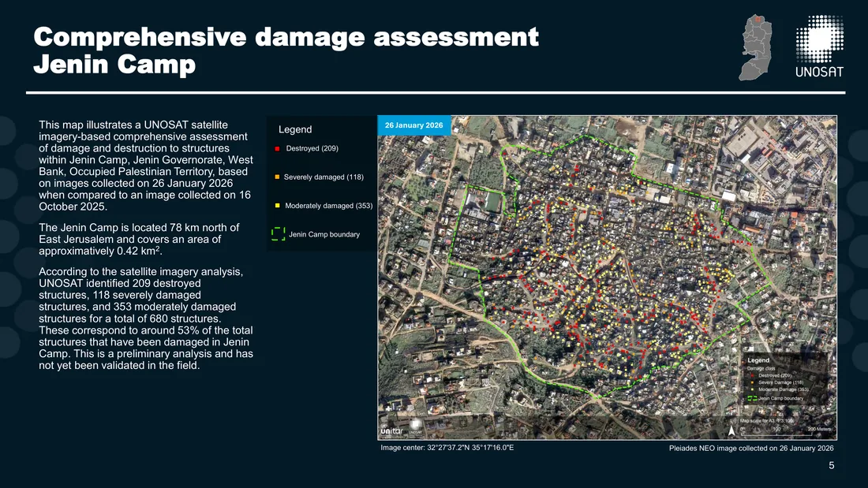868x488 pixels.
Task: Click the map scale bar labeled 200 Meters
Action: (788, 430)
